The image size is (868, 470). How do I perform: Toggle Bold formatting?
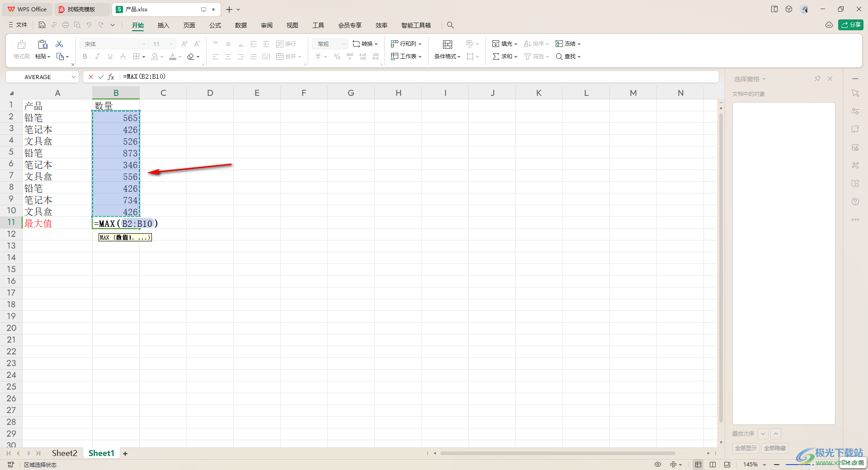tap(85, 56)
